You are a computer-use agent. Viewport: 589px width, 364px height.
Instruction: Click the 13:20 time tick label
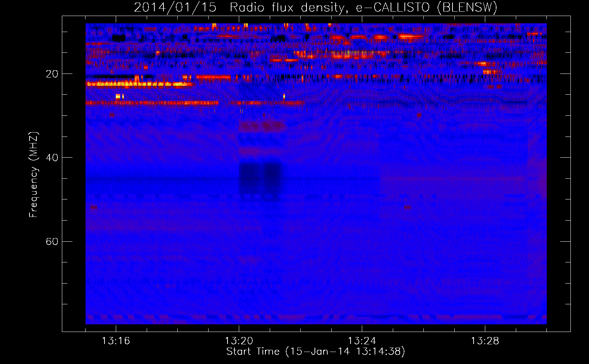point(239,341)
